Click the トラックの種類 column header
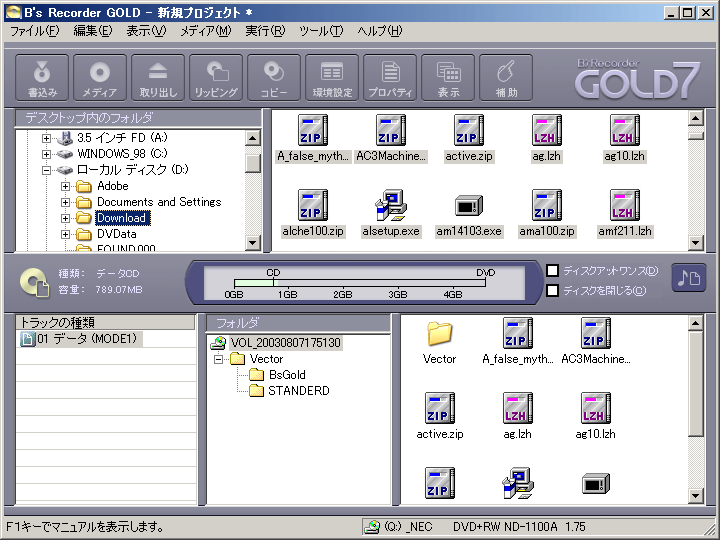 click(x=105, y=322)
